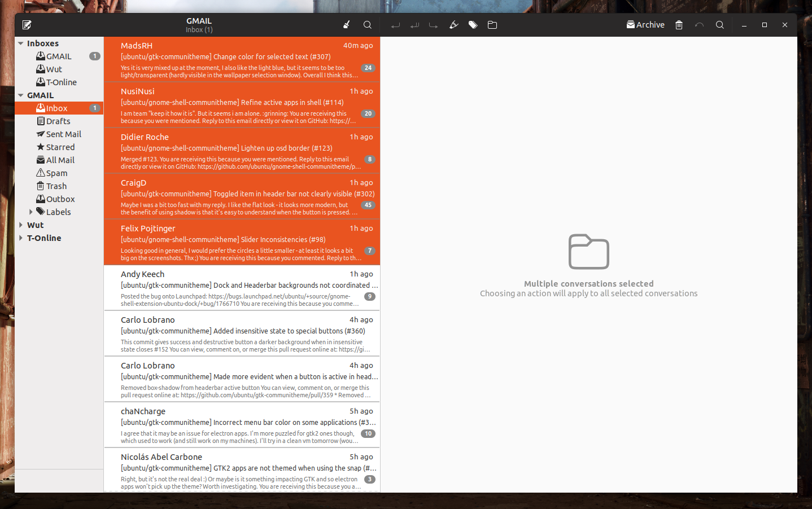The image size is (812, 509).
Task: Open the Spam folder
Action: (59, 173)
